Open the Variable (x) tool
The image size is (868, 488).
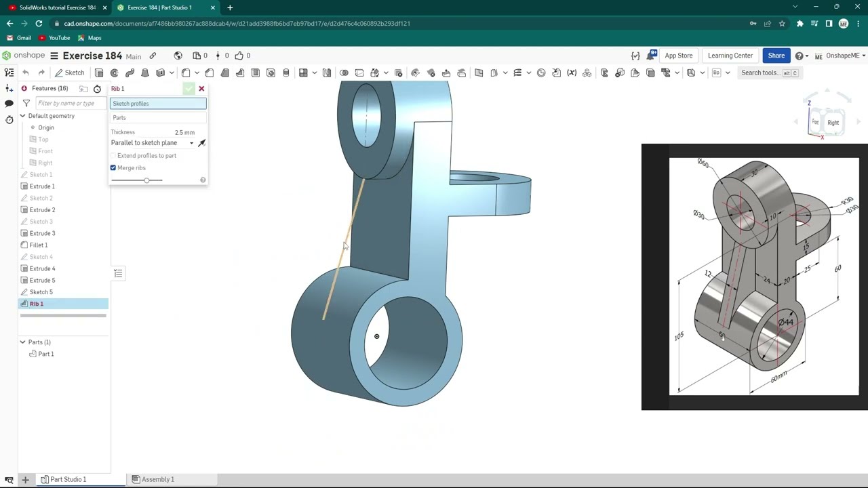click(x=572, y=73)
